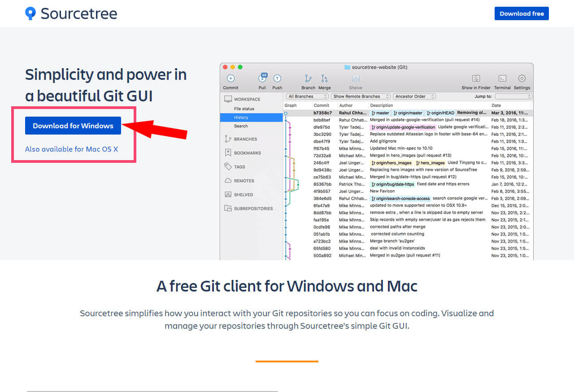The height and width of the screenshot is (392, 574).
Task: Open the All Branches dropdown
Action: [x=308, y=96]
